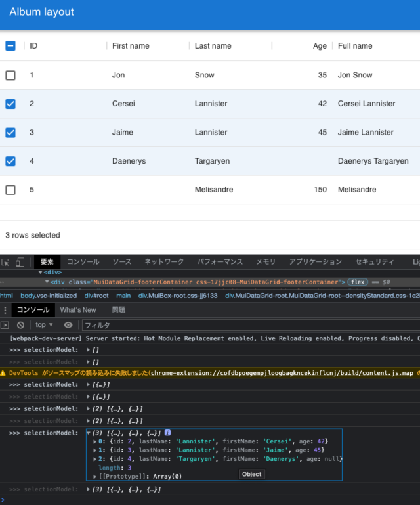This screenshot has width=420, height=505.
Task: Switch to the ネットワーク tab
Action: click(x=164, y=261)
